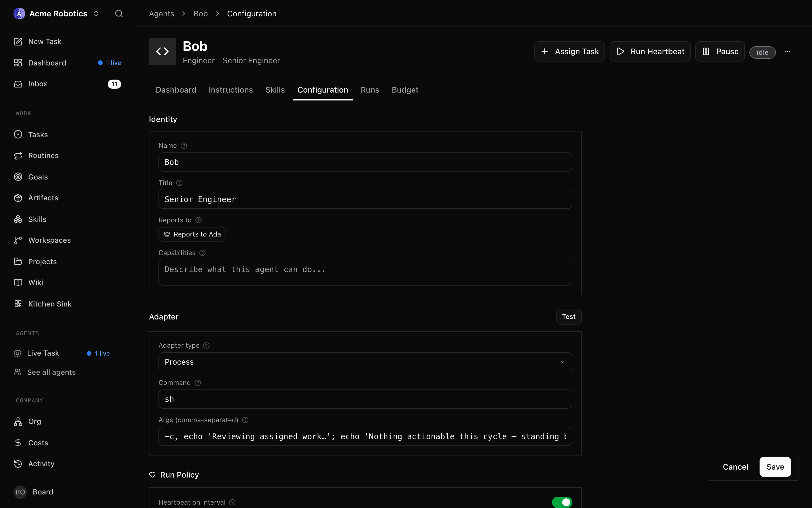Click the Workspaces branch icon

point(18,240)
